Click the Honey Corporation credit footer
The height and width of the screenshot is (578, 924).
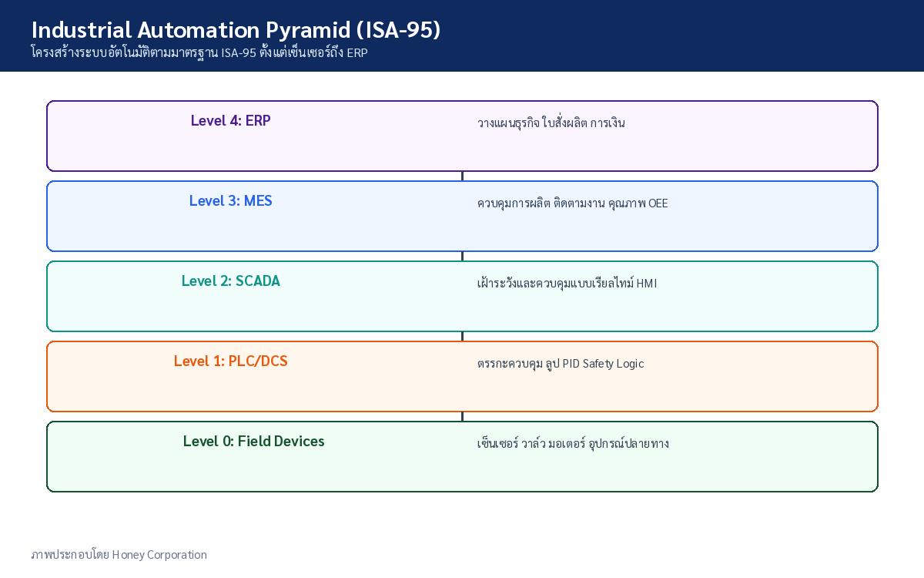point(119,555)
